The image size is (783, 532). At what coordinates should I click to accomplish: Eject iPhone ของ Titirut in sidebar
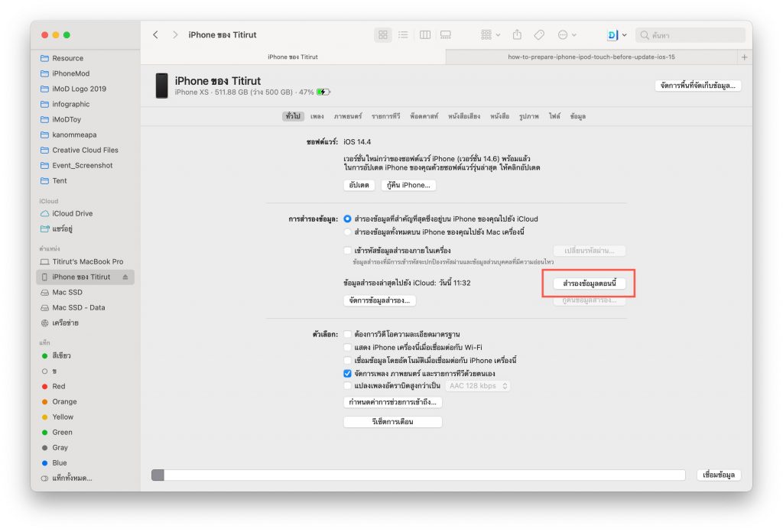coord(125,277)
